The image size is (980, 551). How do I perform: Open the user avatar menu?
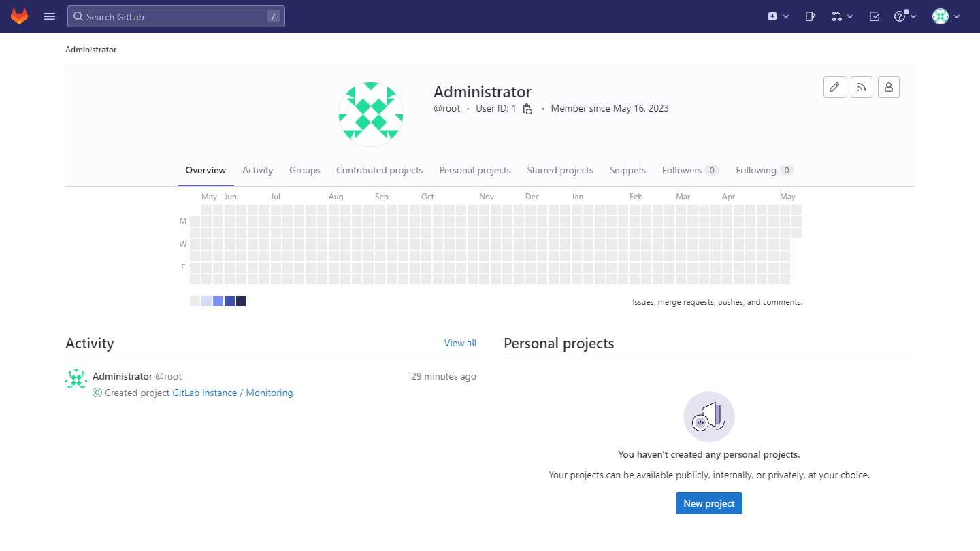click(946, 16)
